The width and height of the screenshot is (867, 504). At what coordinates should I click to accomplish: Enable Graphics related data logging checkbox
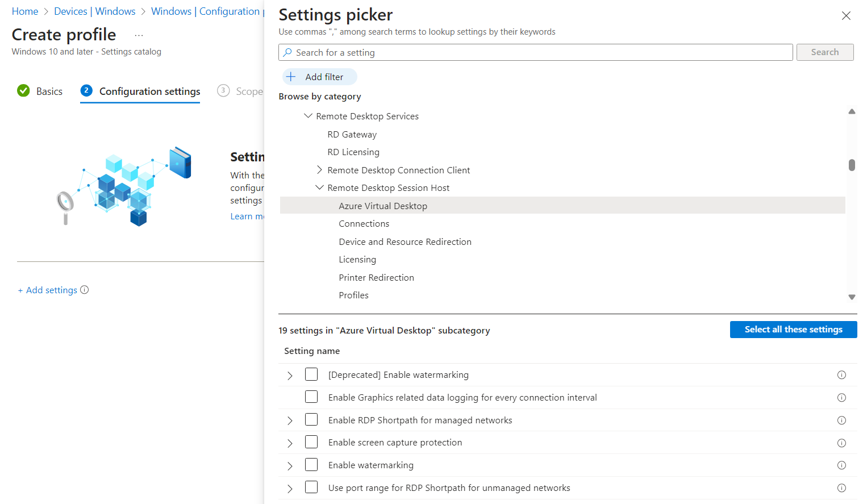click(x=311, y=397)
